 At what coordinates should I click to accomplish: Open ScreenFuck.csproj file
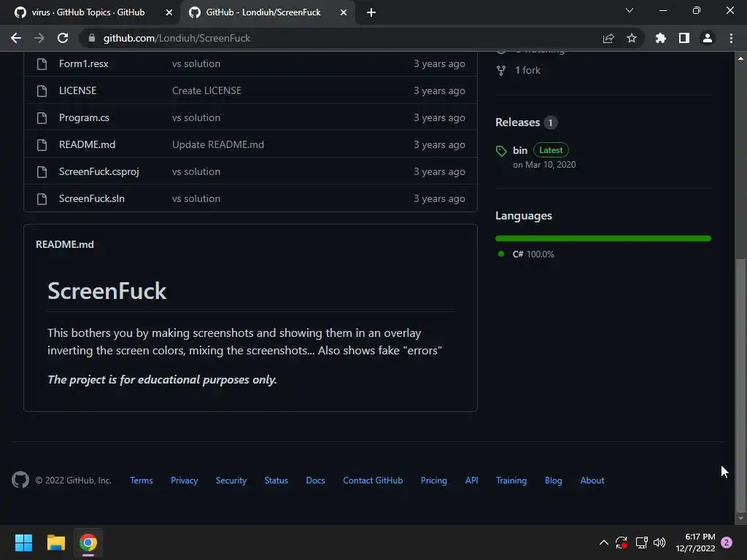click(x=99, y=171)
